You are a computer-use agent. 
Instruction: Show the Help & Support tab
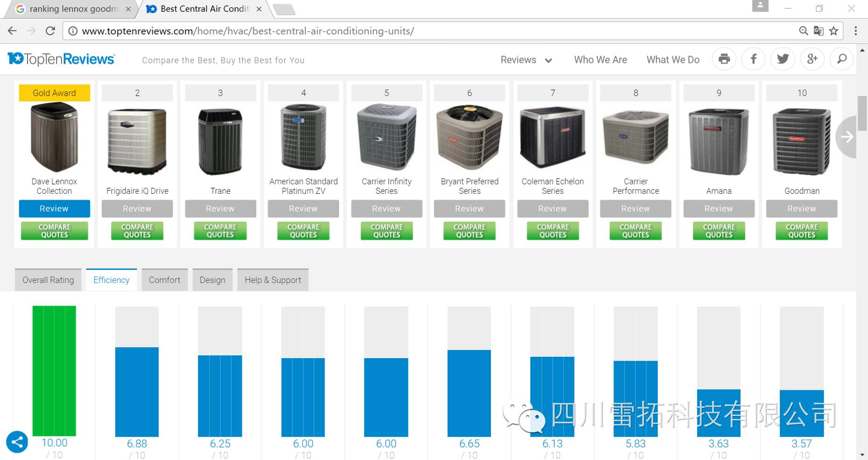click(273, 280)
